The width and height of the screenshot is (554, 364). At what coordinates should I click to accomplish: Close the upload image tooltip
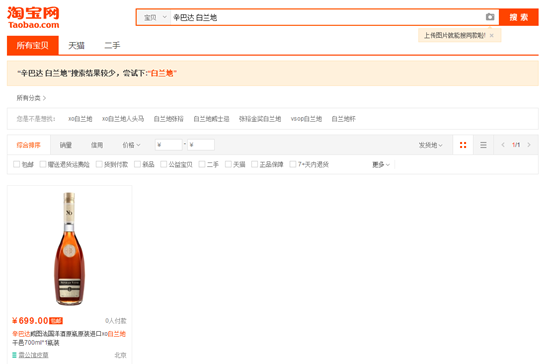click(491, 35)
